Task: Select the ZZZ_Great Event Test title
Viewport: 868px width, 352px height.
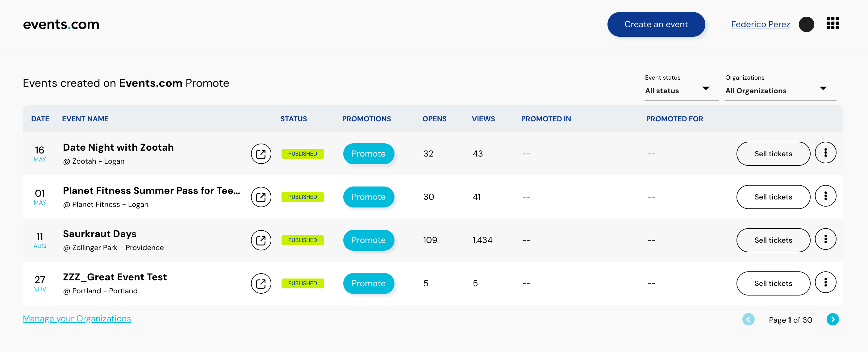Action: point(115,277)
